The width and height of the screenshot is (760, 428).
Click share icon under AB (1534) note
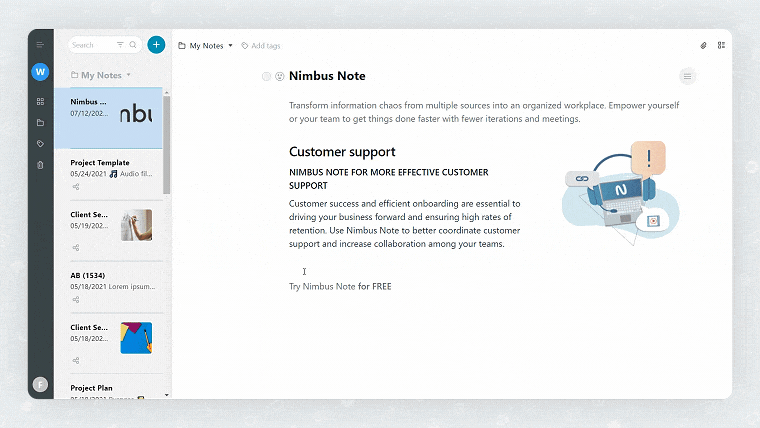pos(76,300)
